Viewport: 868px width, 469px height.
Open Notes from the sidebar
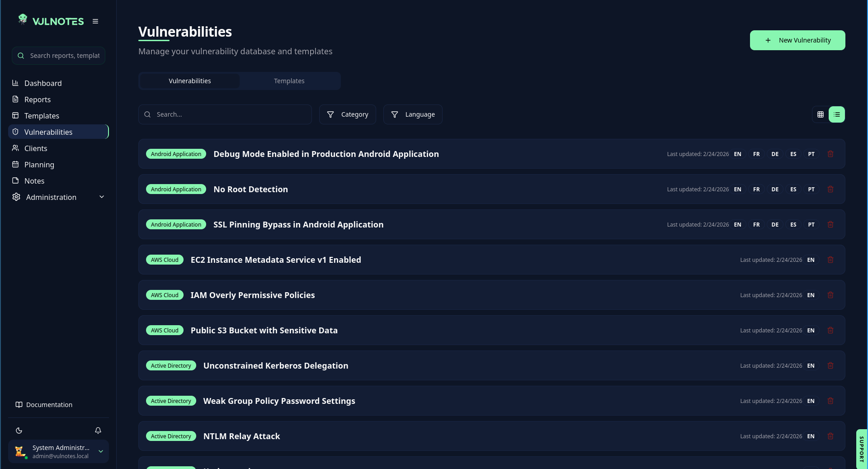(58, 181)
